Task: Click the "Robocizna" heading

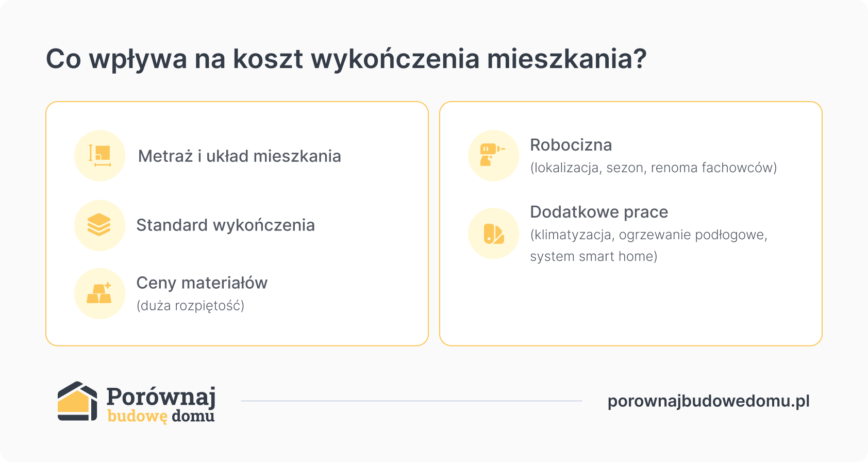Action: click(x=571, y=145)
